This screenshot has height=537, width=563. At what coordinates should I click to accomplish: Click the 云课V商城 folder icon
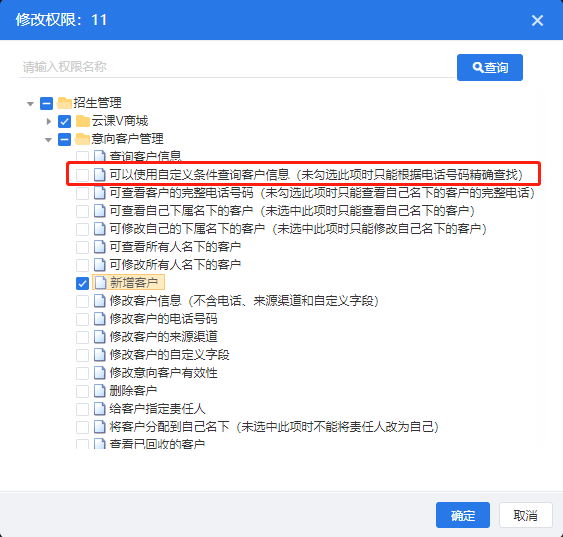83,121
